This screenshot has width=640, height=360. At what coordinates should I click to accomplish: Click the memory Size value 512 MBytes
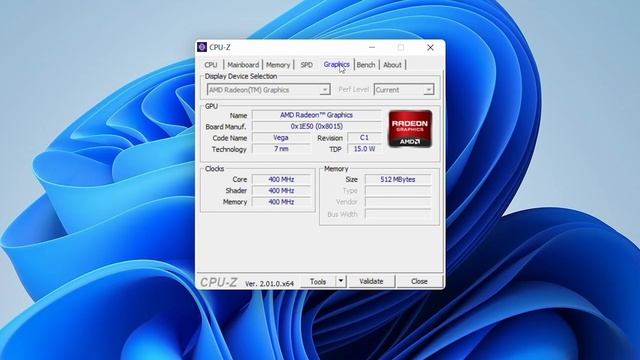pos(398,179)
